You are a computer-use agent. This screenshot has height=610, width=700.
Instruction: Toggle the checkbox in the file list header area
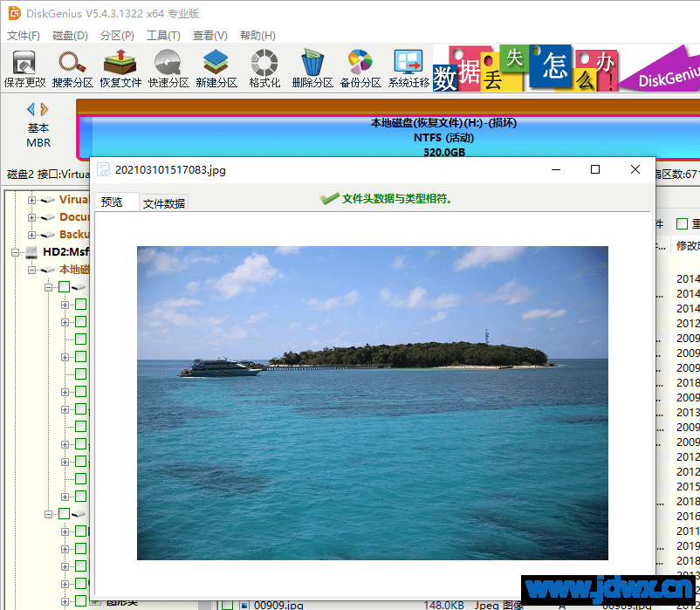(682, 223)
